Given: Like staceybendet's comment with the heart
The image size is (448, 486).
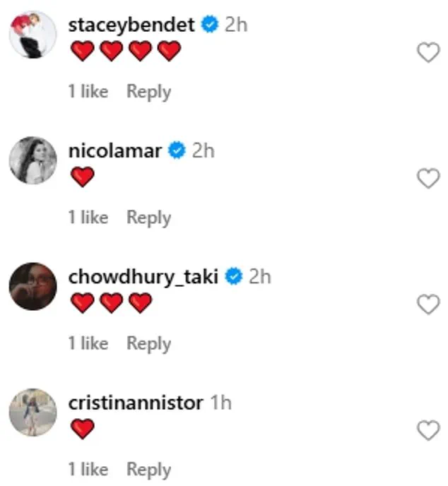Looking at the screenshot, I should pyautogui.click(x=429, y=52).
